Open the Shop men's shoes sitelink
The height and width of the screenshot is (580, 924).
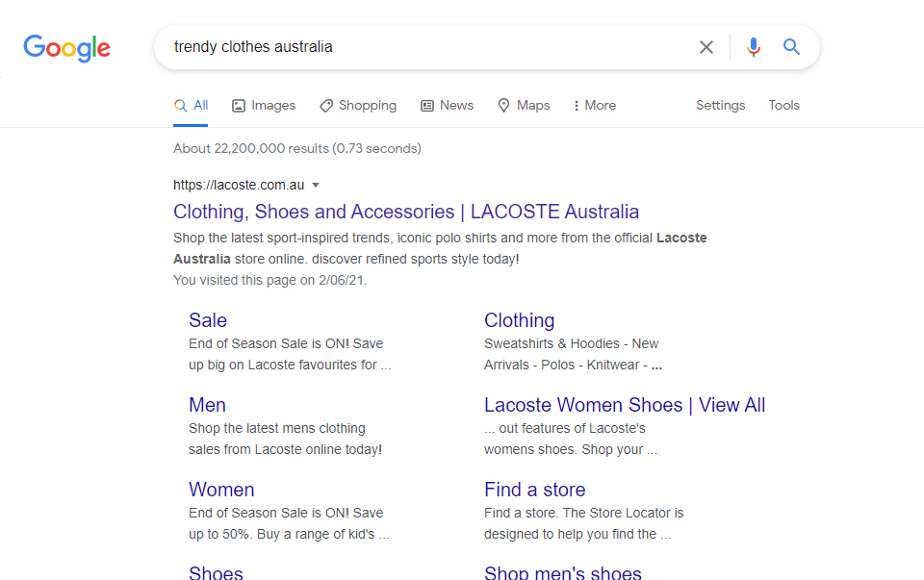(563, 573)
